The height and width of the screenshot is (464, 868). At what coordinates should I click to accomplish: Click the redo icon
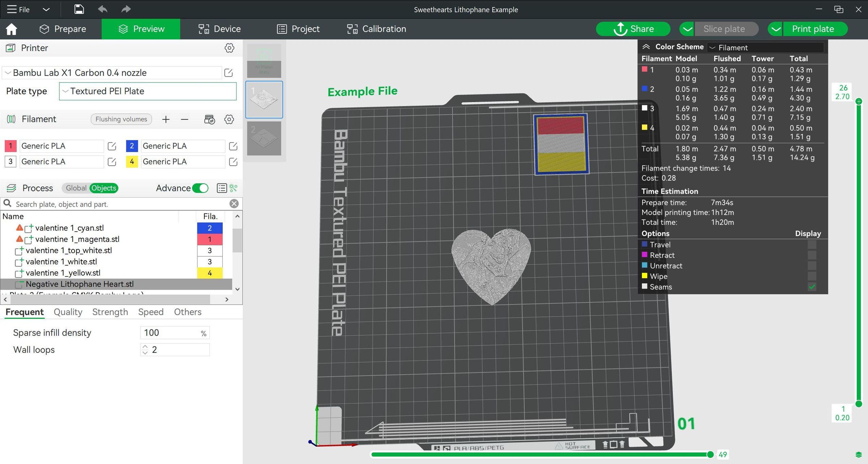(x=126, y=9)
